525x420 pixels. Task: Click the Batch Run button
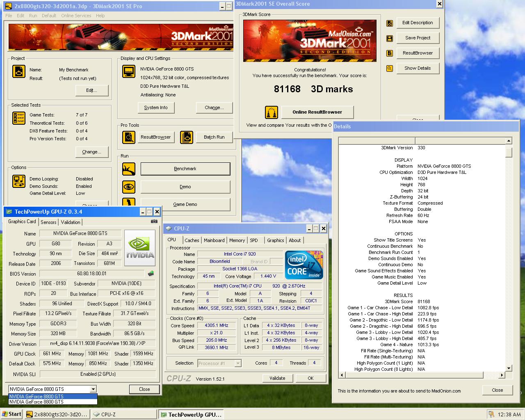(214, 137)
